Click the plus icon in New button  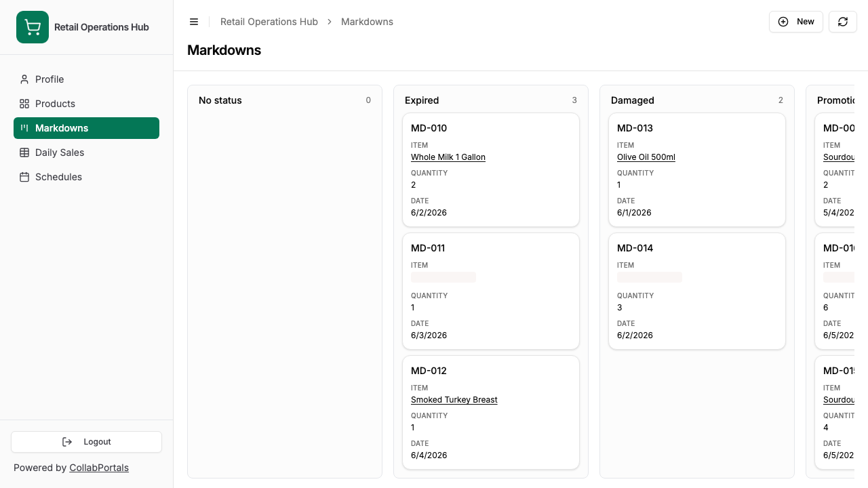click(783, 22)
